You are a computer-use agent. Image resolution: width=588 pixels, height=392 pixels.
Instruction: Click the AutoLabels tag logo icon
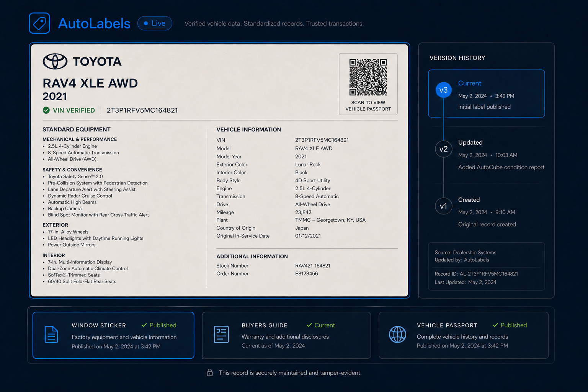click(39, 23)
